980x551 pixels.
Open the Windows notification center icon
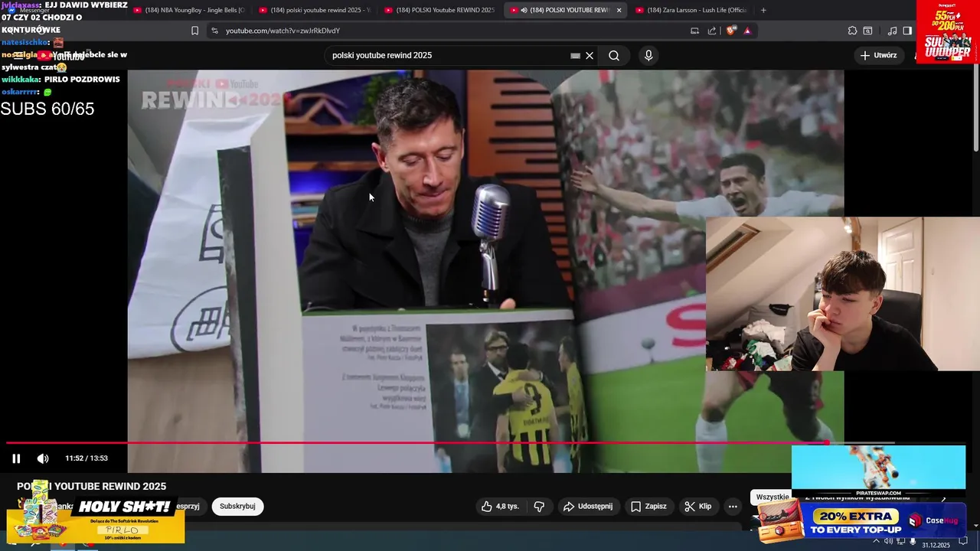pyautogui.click(x=963, y=542)
